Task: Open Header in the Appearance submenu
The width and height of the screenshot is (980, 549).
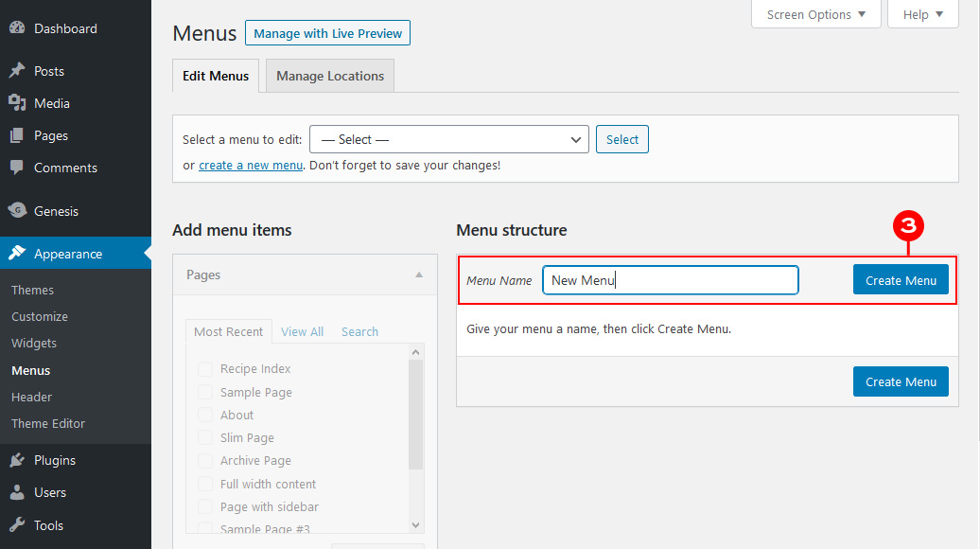Action: [x=31, y=397]
